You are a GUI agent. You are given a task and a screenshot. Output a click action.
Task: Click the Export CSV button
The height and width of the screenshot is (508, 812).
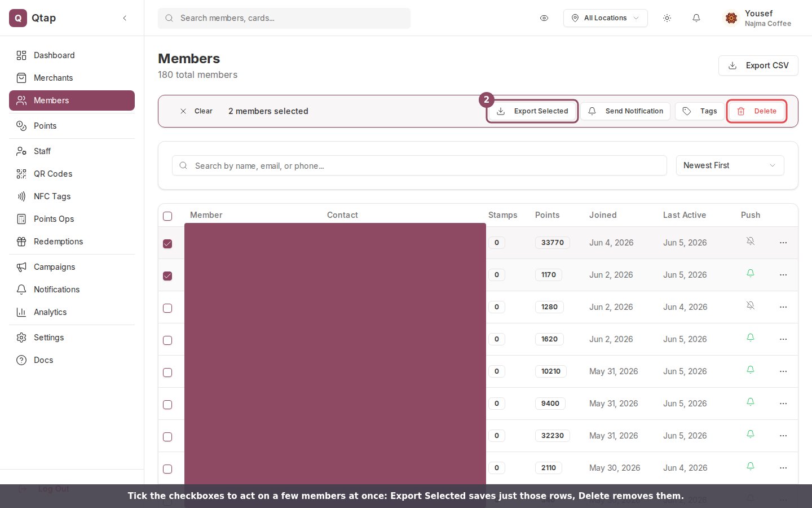point(758,65)
